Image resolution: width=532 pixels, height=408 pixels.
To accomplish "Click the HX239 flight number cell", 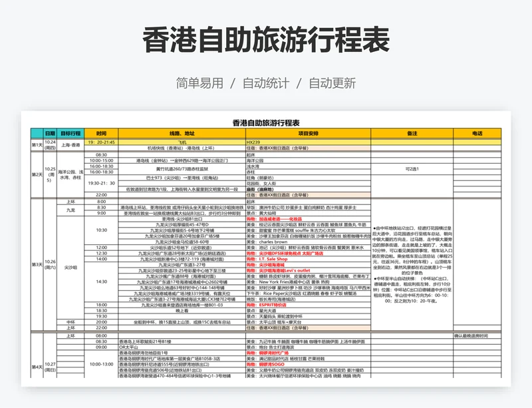I will pyautogui.click(x=253, y=142).
